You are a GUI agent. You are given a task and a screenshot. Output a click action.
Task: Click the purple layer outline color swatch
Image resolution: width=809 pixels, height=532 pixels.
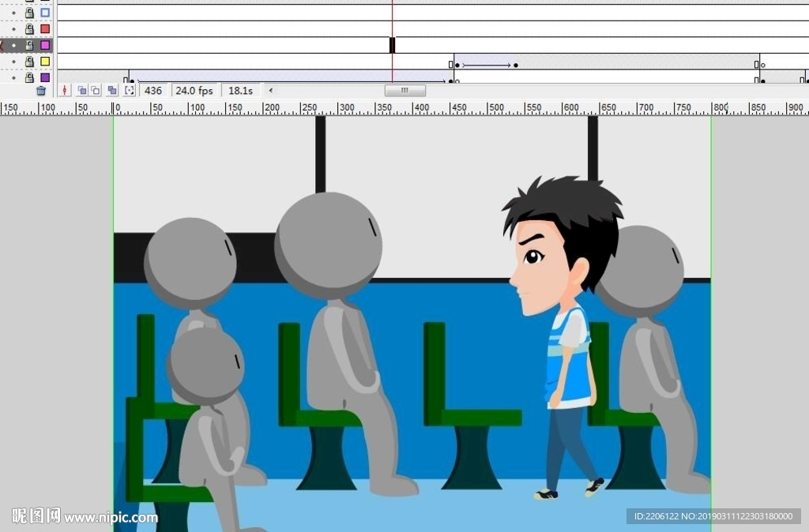45,78
